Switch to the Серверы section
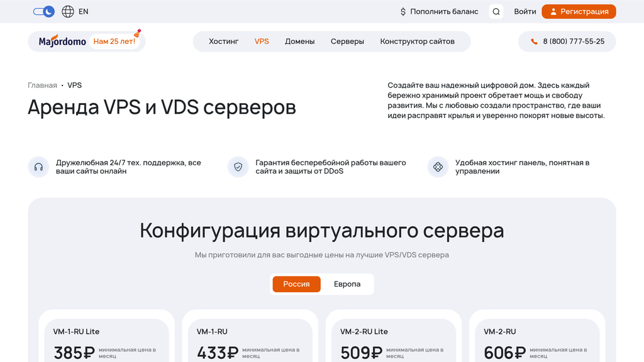This screenshot has height=362, width=644. click(x=347, y=41)
